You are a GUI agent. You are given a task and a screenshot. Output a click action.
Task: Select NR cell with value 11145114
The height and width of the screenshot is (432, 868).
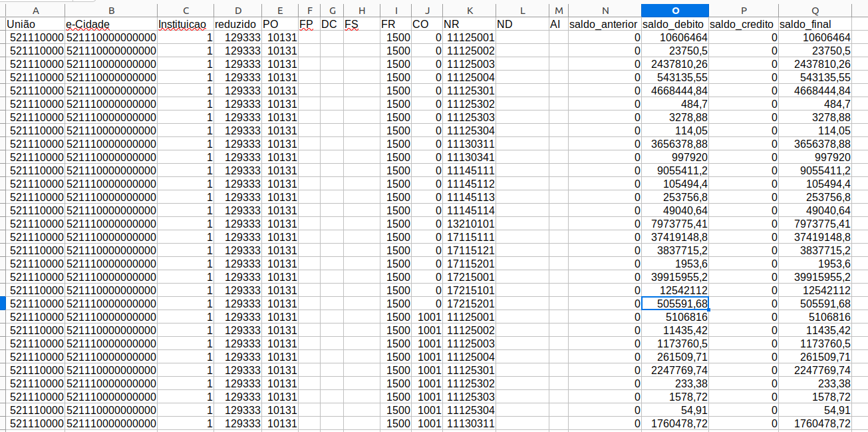tap(470, 210)
